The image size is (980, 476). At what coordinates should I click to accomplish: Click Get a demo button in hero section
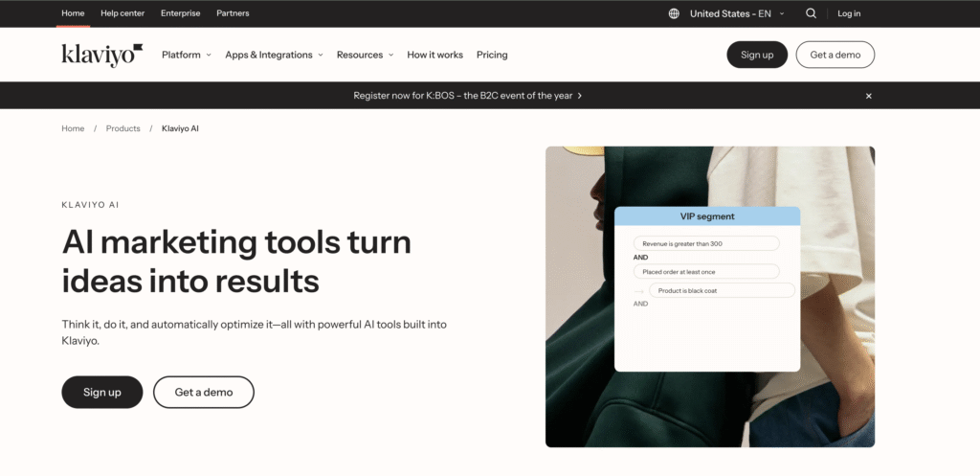204,393
